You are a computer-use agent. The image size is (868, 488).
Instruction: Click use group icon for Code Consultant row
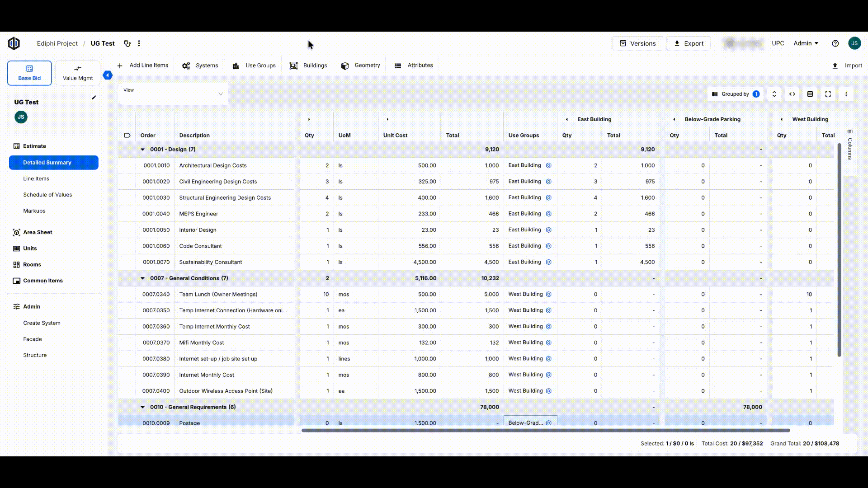coord(548,246)
